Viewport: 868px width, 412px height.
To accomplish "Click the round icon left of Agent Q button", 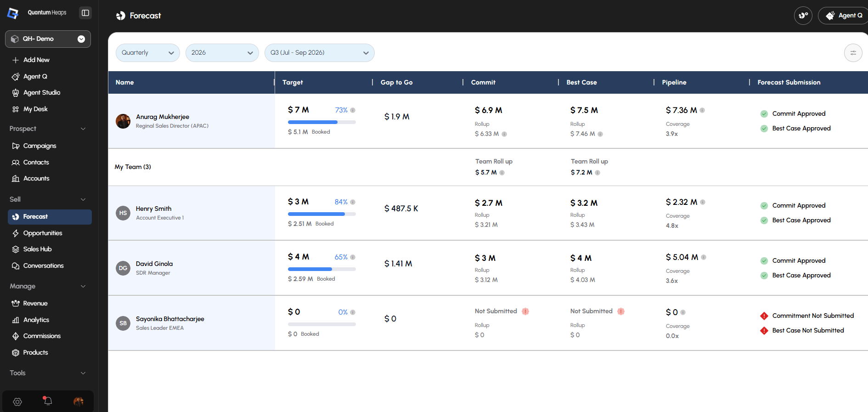I will [803, 16].
